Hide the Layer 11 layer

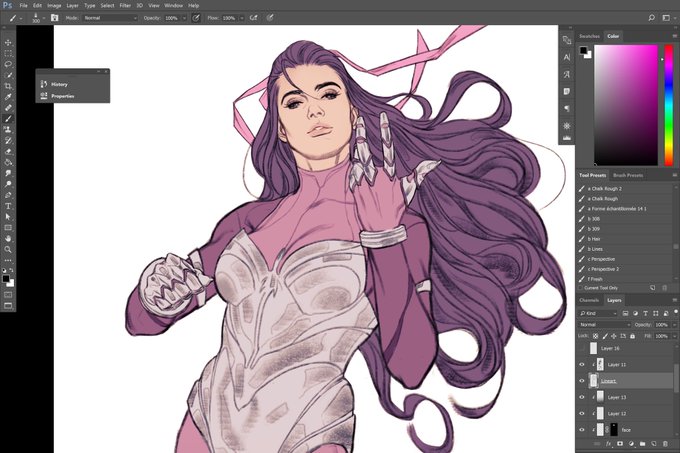click(x=582, y=365)
